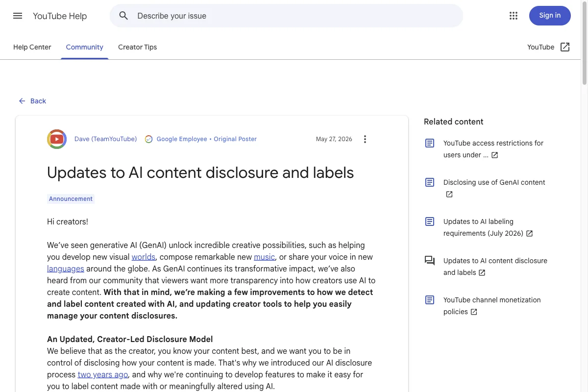This screenshot has width=588, height=392.
Task: Click the post title 'Updates to AI content disclosure'
Action: coord(200,172)
